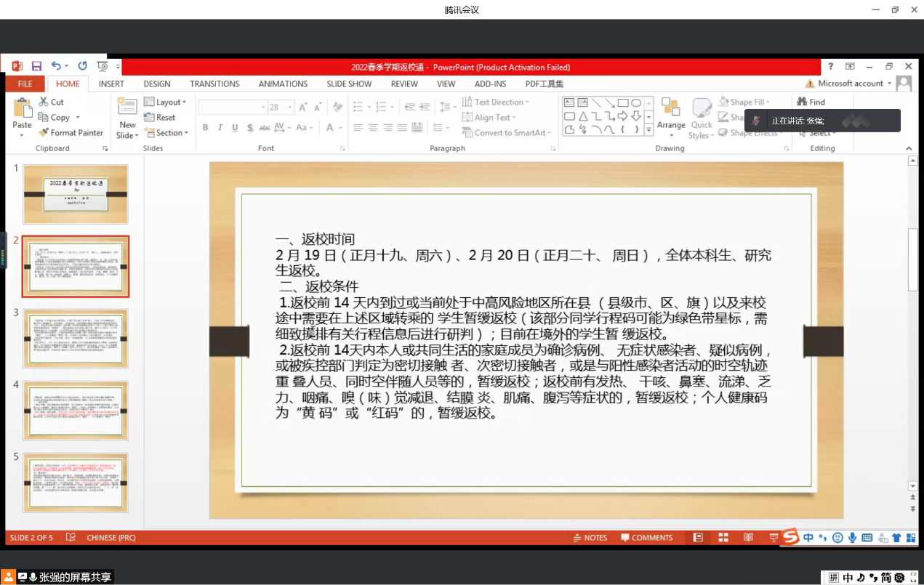Open Reading View from status bar

tap(748, 538)
